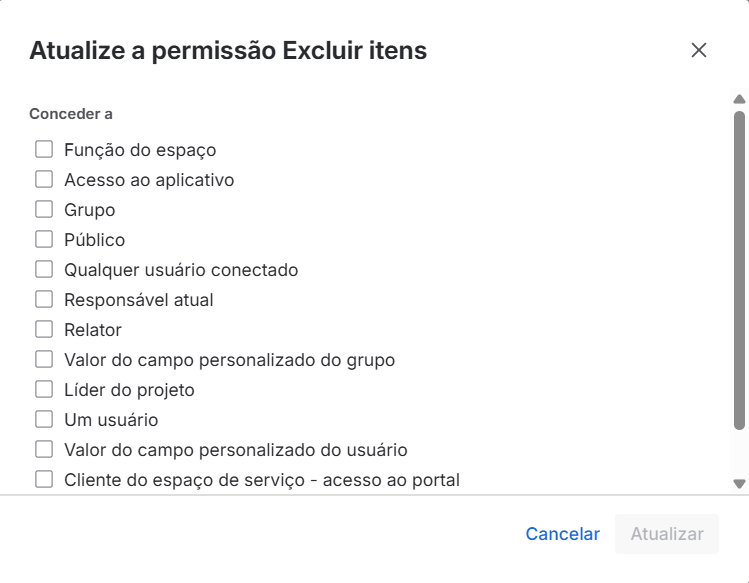Check Valor do campo personalizado do usuário

pyautogui.click(x=44, y=450)
